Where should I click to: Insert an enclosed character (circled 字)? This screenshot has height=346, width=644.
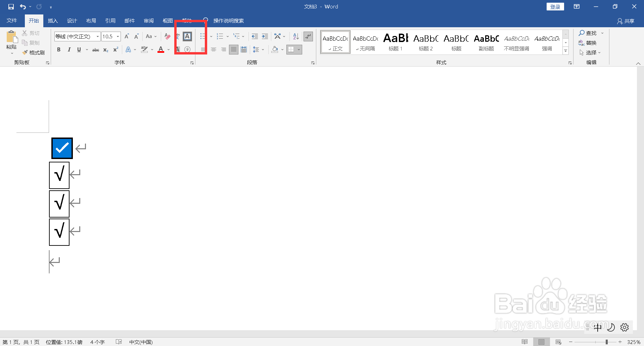(187, 49)
